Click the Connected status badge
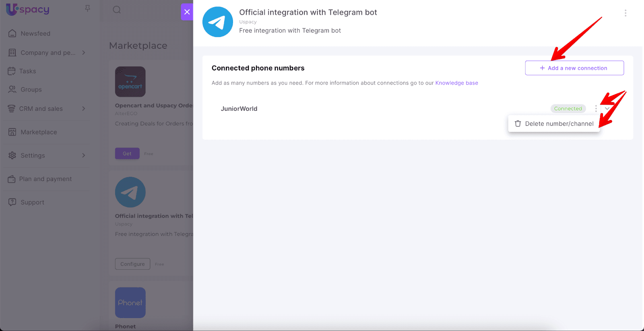Screen dimensions: 644x331 click(x=568, y=109)
